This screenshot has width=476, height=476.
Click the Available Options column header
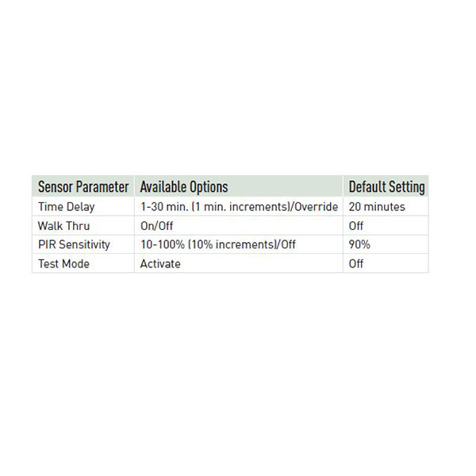tap(239, 186)
